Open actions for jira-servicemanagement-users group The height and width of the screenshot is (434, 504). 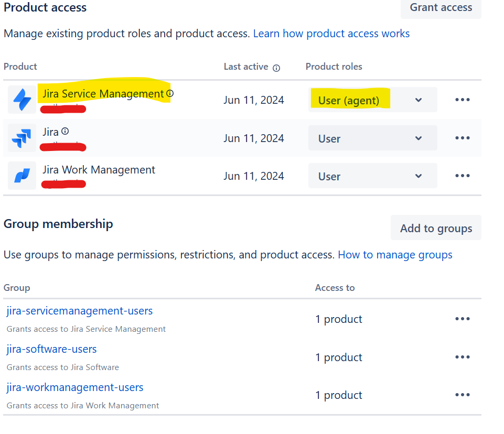point(462,319)
